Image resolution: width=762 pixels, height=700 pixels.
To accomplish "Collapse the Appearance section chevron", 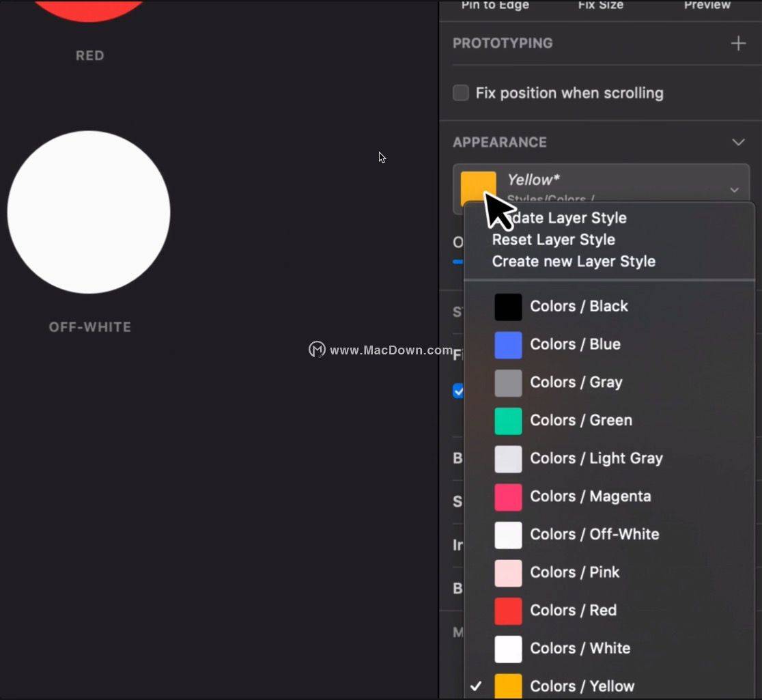I will tap(737, 142).
